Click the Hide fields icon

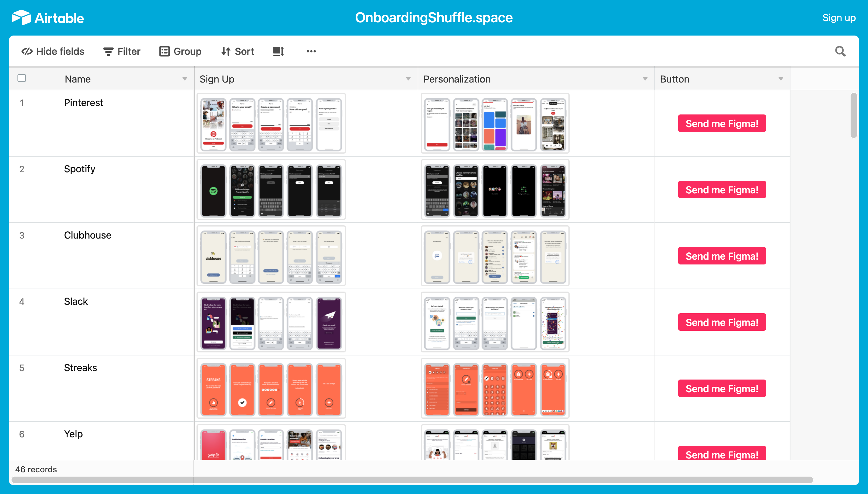point(28,51)
